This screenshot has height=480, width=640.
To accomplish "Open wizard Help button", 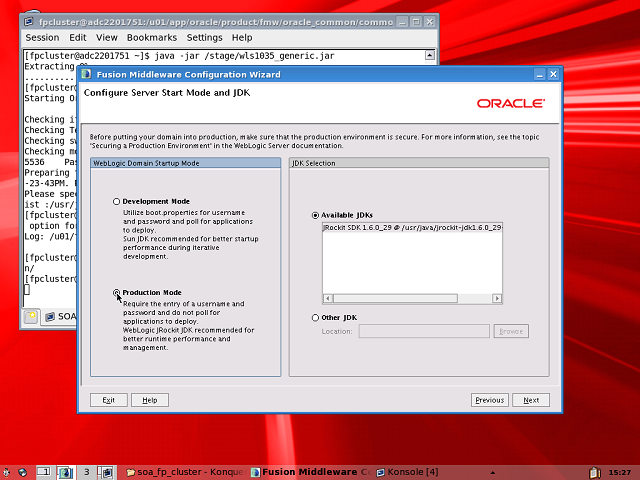I will pos(150,400).
